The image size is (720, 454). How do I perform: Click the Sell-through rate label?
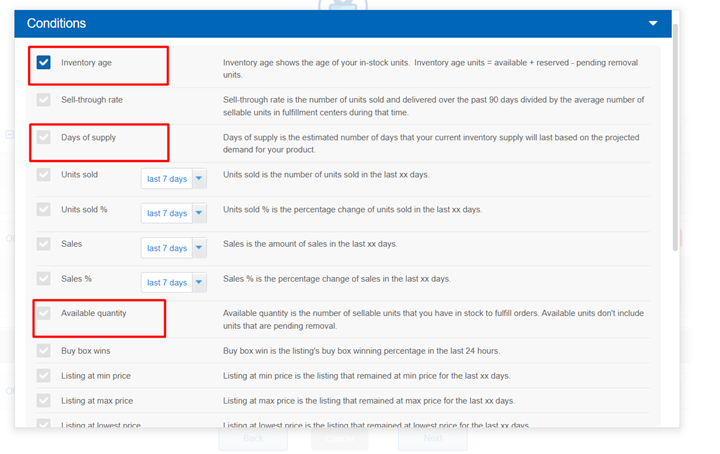(x=92, y=100)
